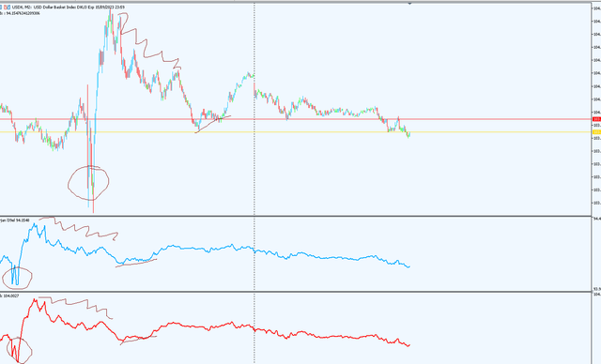Select the red horizontal level line
The image size is (601, 364).
(x=296, y=119)
